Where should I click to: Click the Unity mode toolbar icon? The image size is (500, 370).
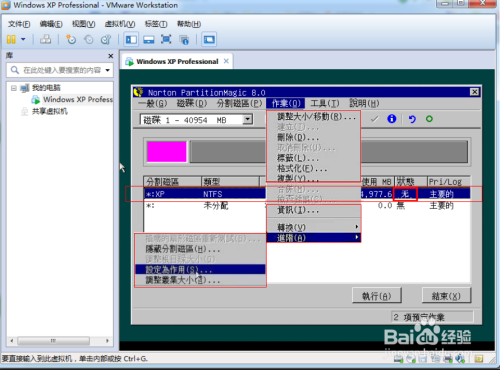coord(184,40)
